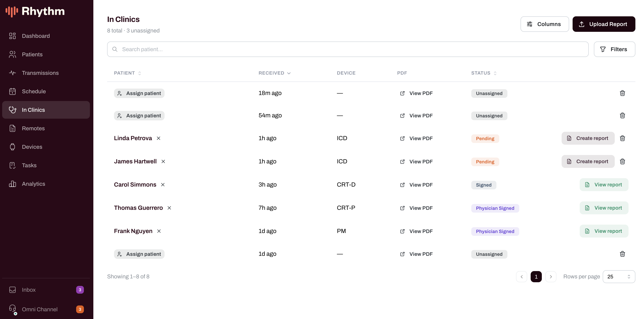Click Pending status badge for Linda Petrova
Image resolution: width=644 pixels, height=319 pixels.
coord(485,138)
